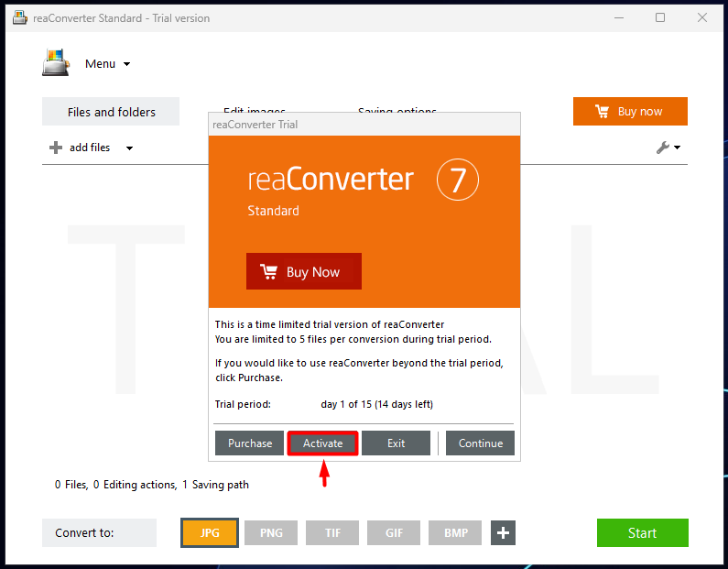This screenshot has width=728, height=569.
Task: Minimize the reaConverter window
Action: point(619,17)
